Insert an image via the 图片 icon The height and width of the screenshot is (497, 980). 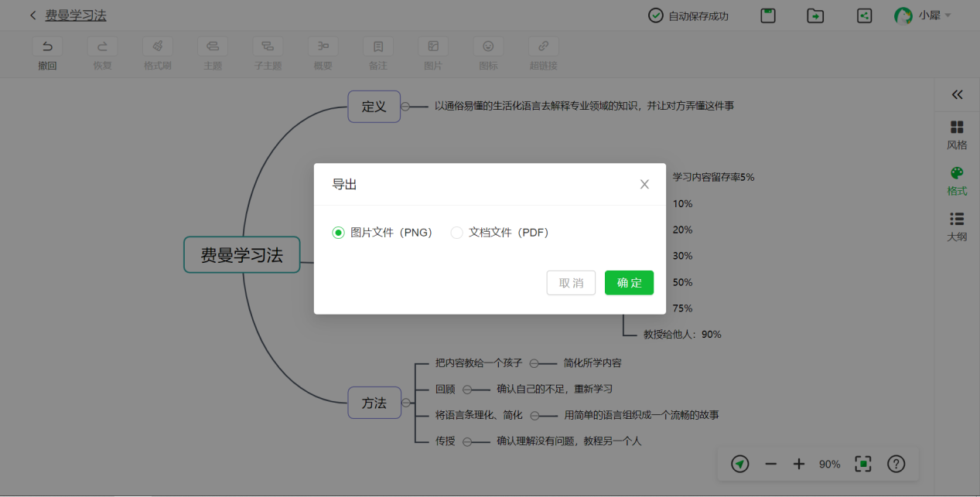click(432, 46)
